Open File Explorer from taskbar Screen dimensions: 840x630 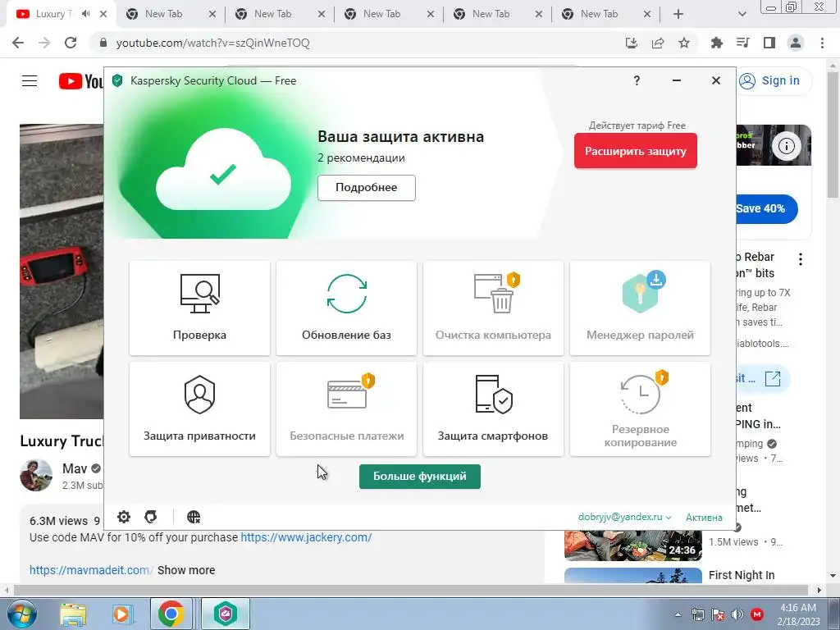73,614
